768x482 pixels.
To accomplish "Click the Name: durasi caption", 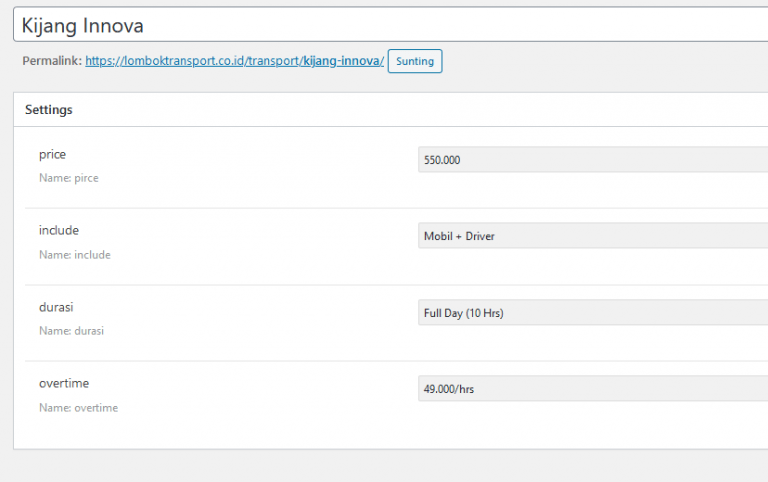I will point(71,331).
